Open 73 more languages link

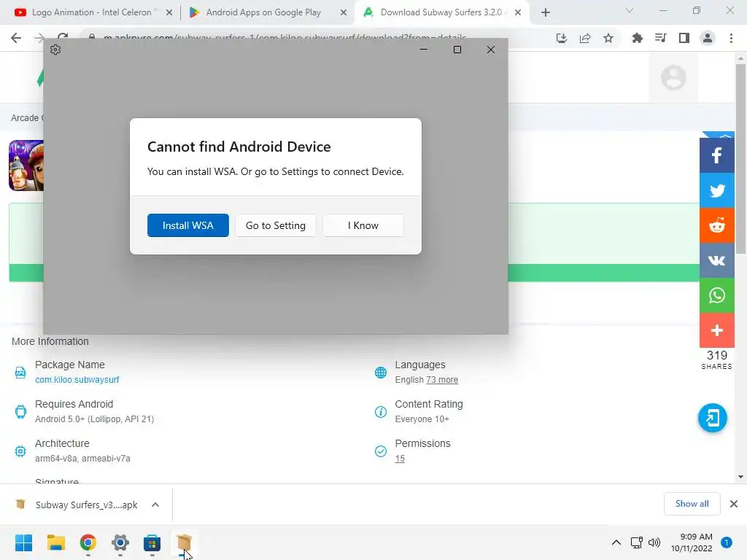pos(442,379)
